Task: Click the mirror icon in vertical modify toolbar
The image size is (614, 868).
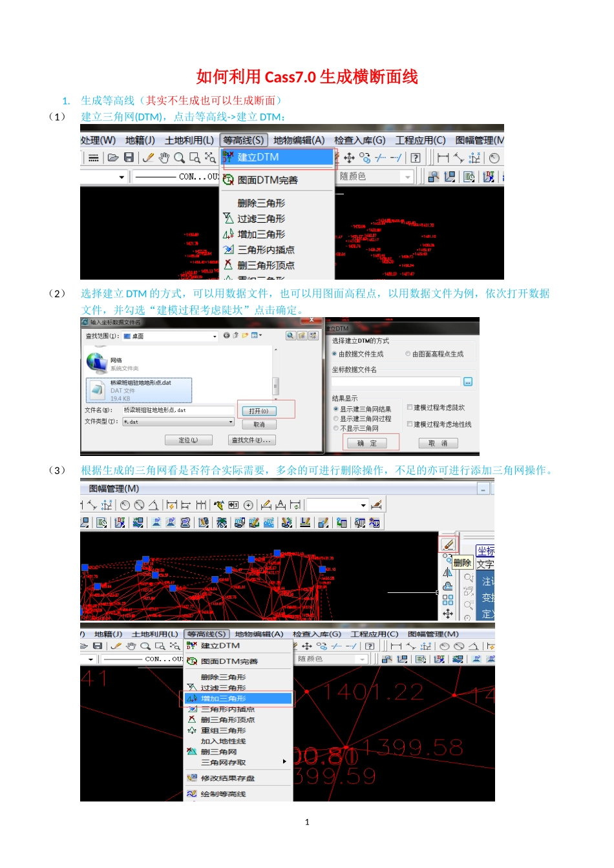Action: coord(448,572)
